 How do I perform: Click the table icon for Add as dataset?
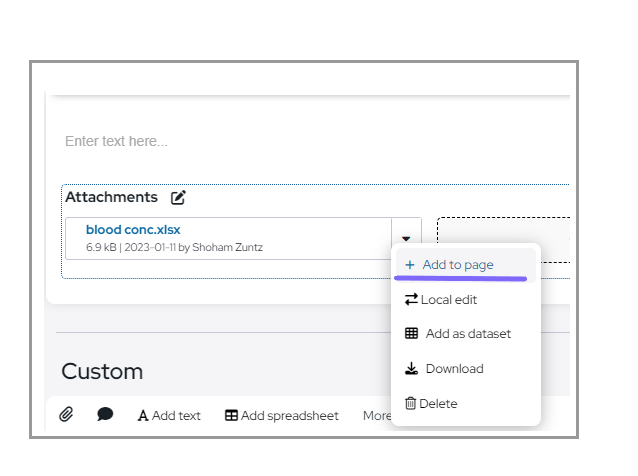click(411, 334)
